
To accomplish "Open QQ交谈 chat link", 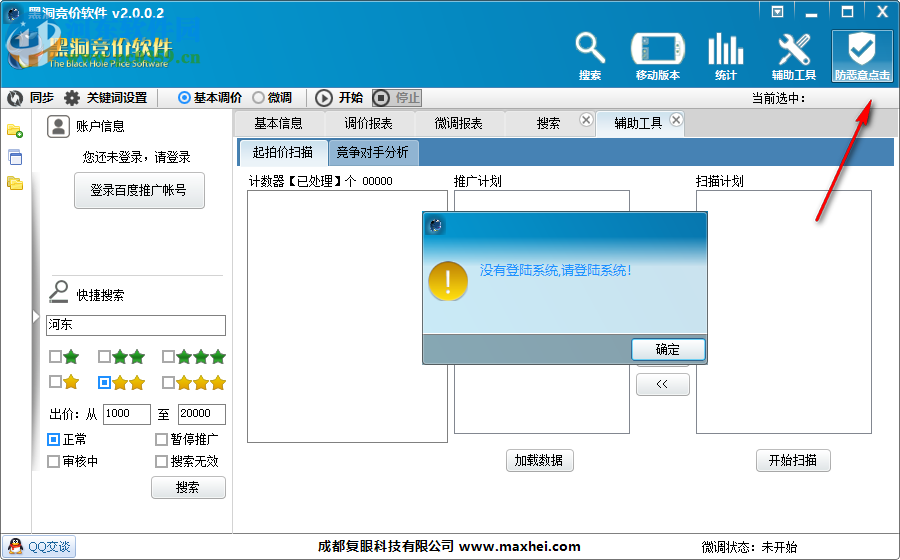I will coord(40,546).
